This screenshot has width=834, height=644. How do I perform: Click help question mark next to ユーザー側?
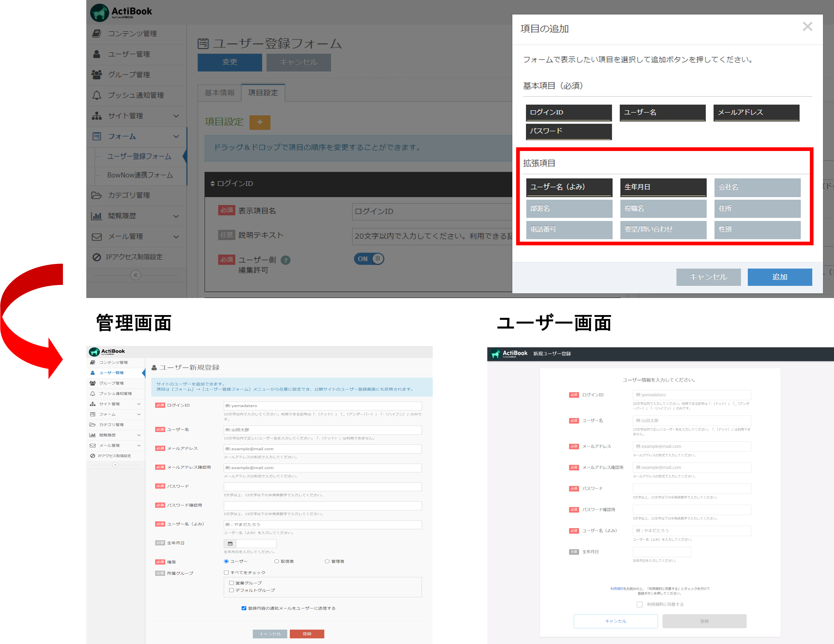(x=285, y=260)
